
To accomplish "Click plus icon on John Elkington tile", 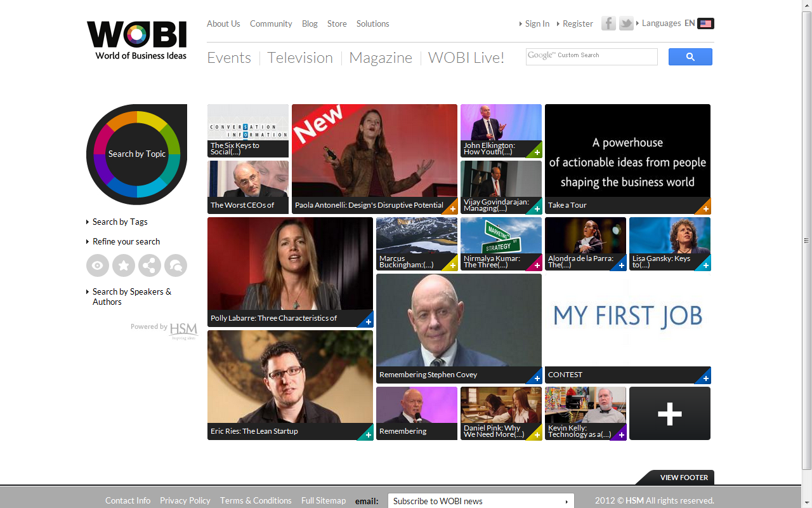I will click(x=537, y=152).
